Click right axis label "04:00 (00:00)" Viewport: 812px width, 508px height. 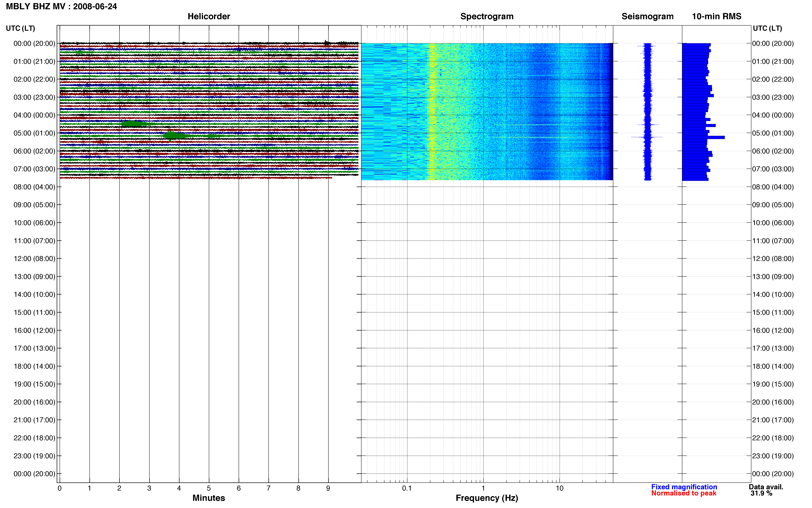[x=773, y=115]
